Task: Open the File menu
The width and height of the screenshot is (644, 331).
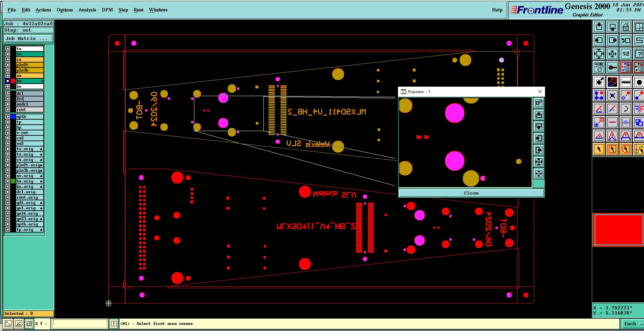Action: tap(12, 10)
